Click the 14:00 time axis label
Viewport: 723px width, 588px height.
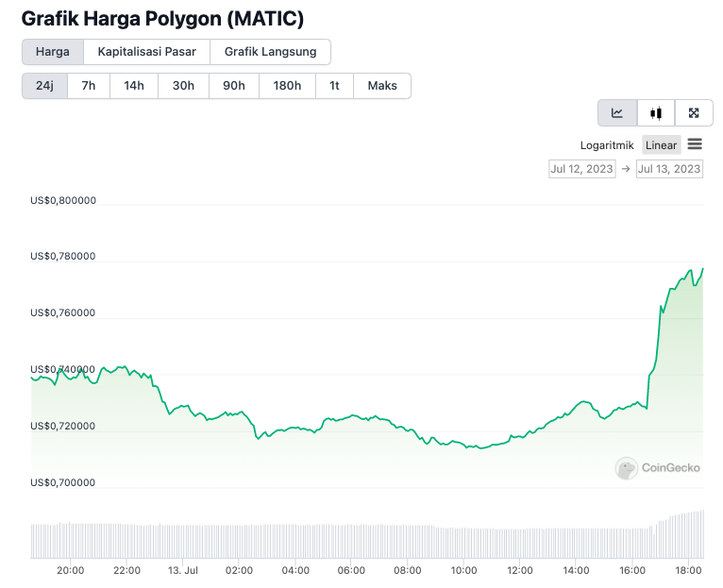576,570
